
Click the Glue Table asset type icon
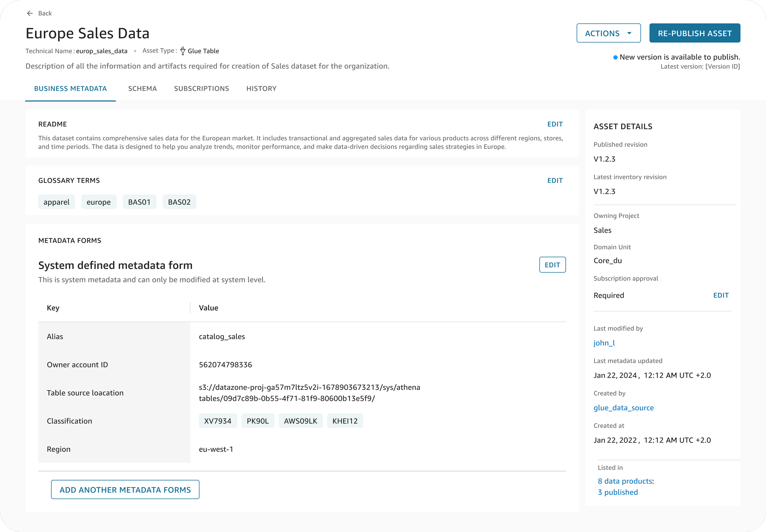[183, 51]
